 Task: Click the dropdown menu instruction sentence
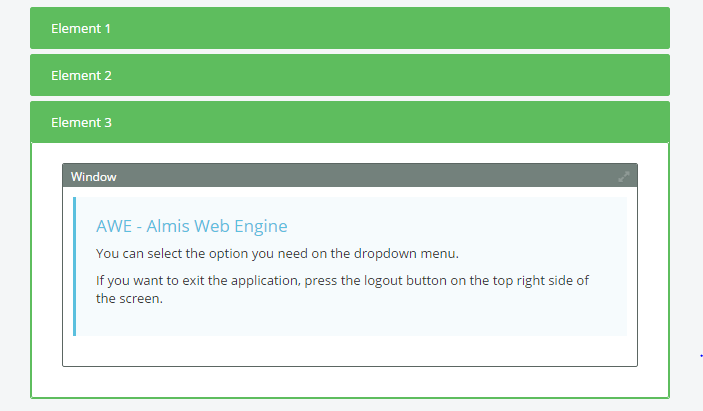[x=277, y=254]
